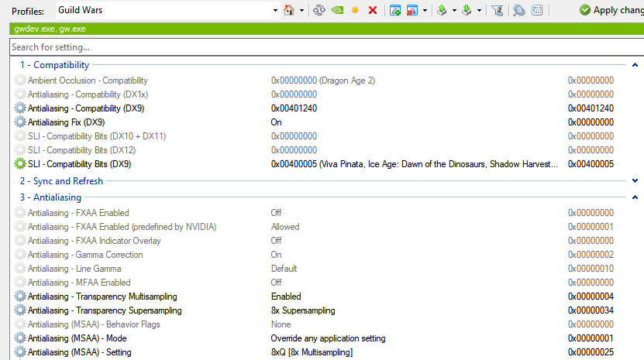This screenshot has width=644, height=360.
Task: Click the export profiles icon
Action: tap(442, 10)
